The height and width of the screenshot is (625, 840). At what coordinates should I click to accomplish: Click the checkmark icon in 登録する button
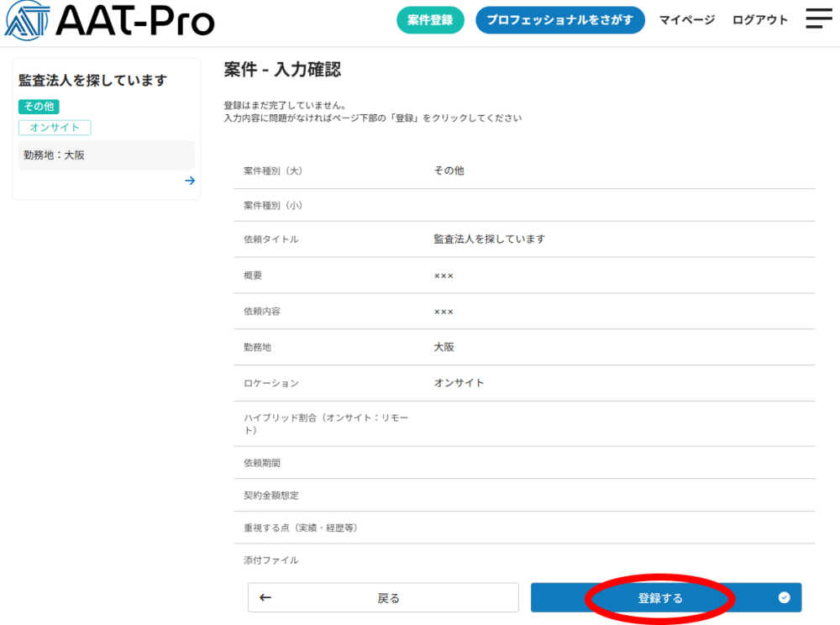pos(784,597)
